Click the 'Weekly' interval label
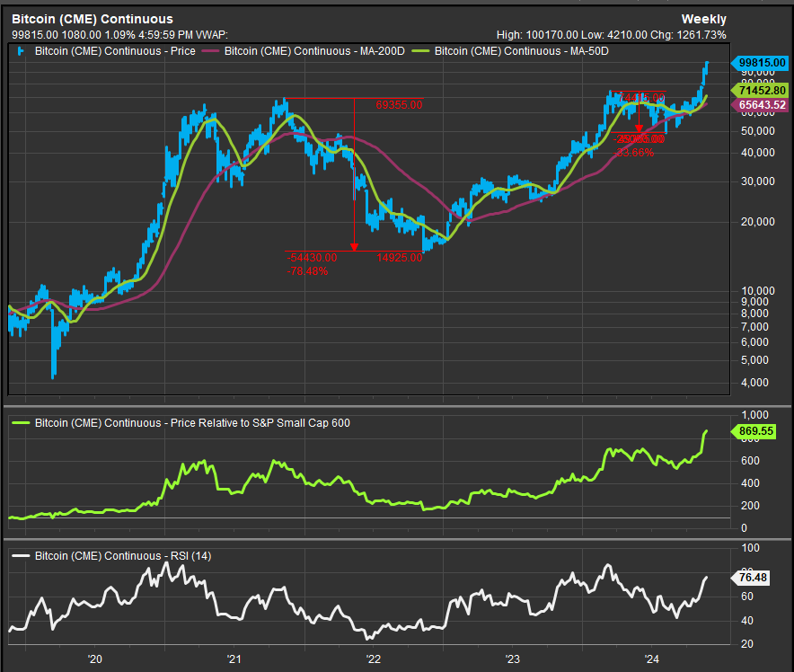This screenshot has height=672, width=794. (x=704, y=19)
